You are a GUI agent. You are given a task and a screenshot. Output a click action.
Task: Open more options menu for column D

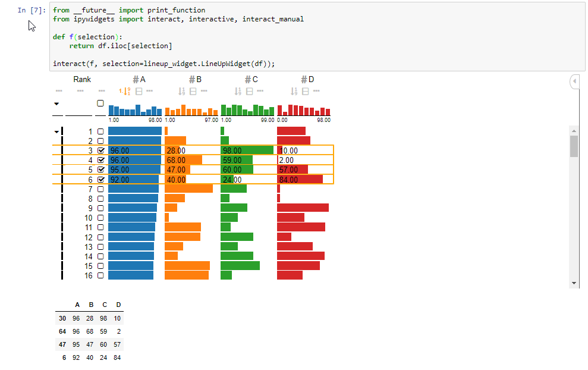point(316,91)
